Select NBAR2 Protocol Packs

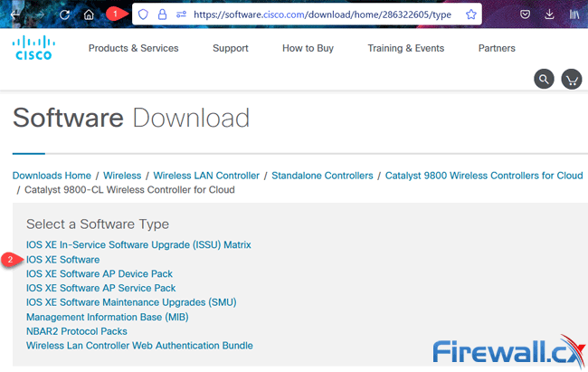tap(77, 331)
